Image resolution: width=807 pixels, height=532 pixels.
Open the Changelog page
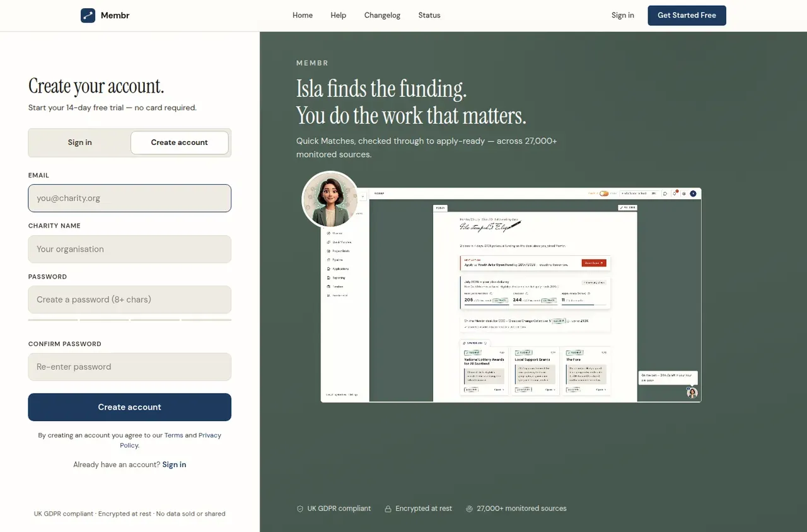click(x=382, y=15)
